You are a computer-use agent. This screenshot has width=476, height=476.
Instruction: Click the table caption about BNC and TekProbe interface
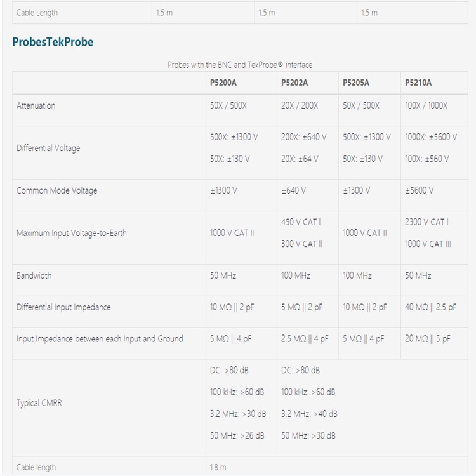[240, 65]
